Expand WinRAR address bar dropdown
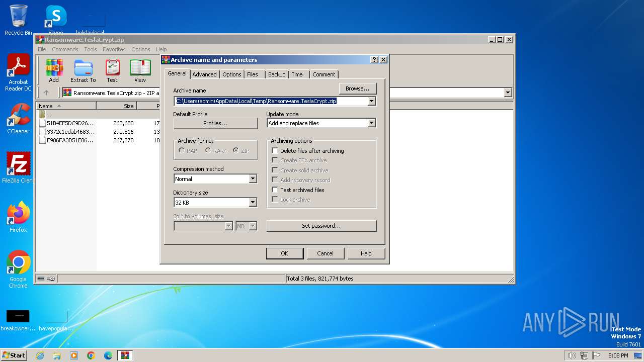This screenshot has height=362, width=644. point(508,93)
